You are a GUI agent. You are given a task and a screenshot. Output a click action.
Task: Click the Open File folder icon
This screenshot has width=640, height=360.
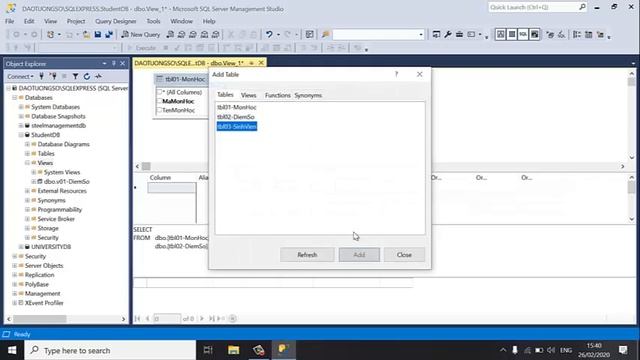pos(87,35)
